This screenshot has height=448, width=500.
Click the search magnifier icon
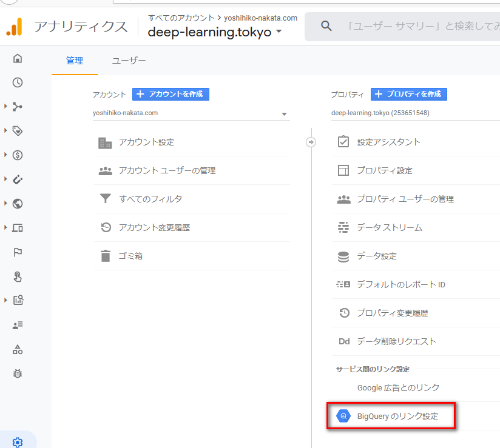tap(326, 26)
